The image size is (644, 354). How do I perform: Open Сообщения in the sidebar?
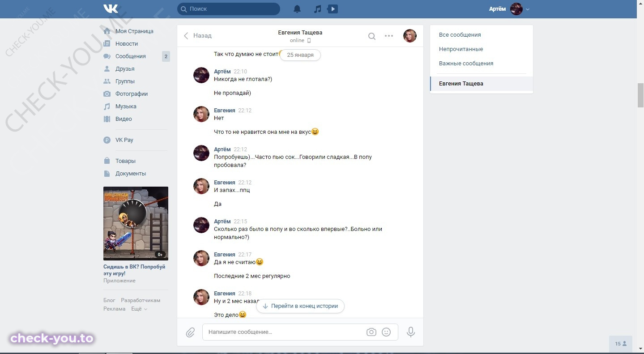[x=131, y=56]
